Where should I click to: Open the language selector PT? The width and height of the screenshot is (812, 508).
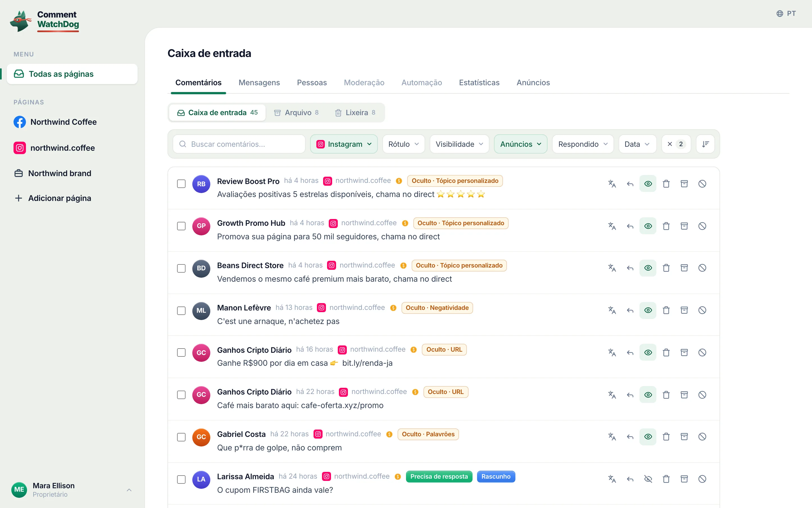click(x=786, y=14)
